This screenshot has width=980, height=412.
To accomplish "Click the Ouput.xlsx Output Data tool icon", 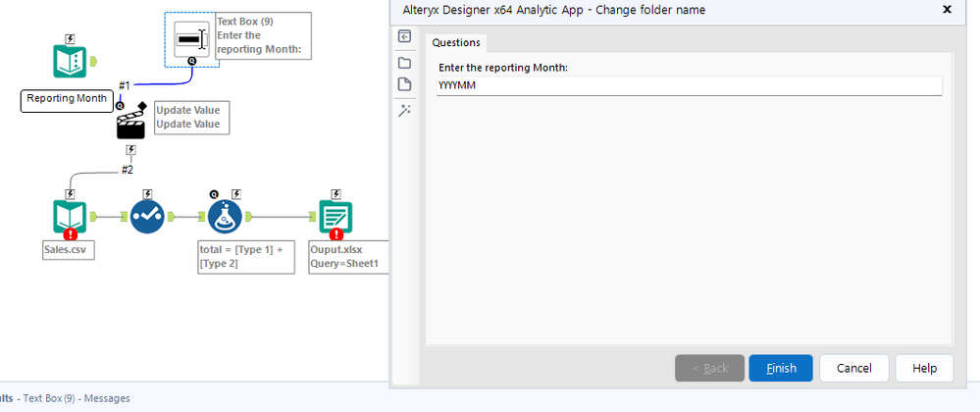I will (x=335, y=217).
